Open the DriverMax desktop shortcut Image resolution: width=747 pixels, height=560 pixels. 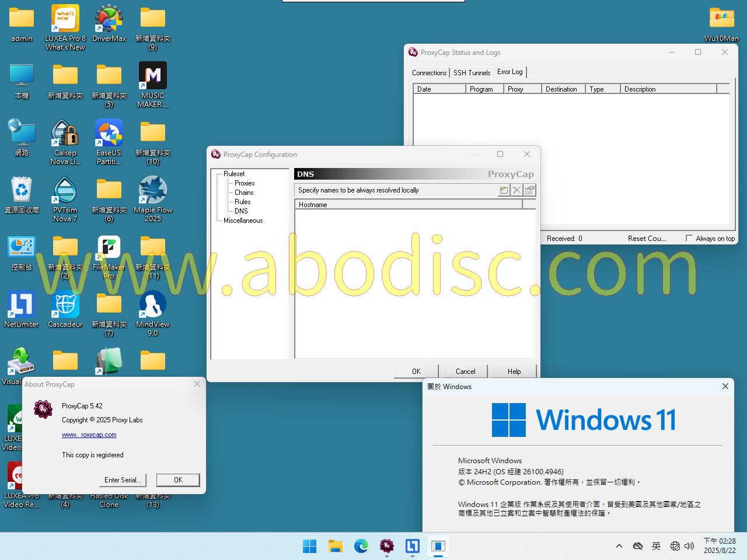tap(109, 24)
